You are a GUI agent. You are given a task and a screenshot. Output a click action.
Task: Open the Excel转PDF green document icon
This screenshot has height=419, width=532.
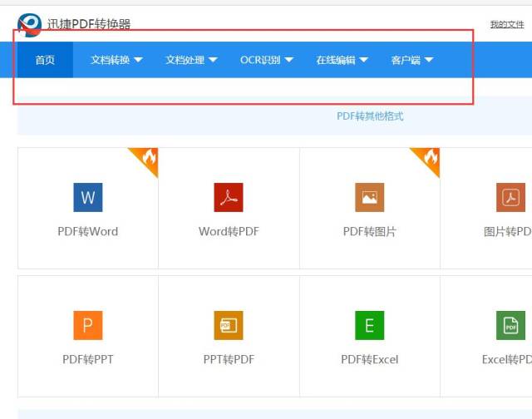coord(510,325)
